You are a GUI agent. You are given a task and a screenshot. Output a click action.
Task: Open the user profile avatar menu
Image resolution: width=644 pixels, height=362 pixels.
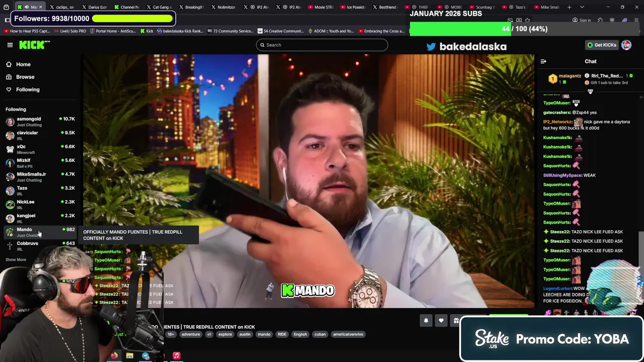pyautogui.click(x=626, y=45)
